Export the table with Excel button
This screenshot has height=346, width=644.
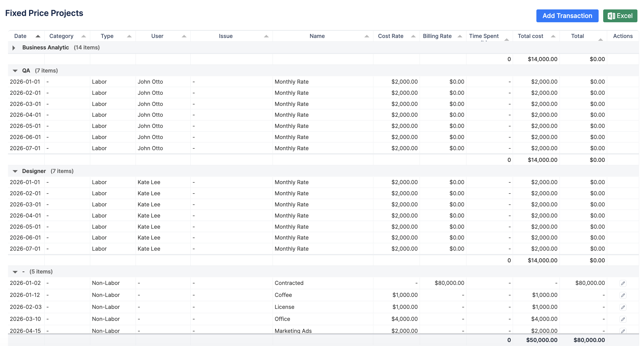pos(620,16)
